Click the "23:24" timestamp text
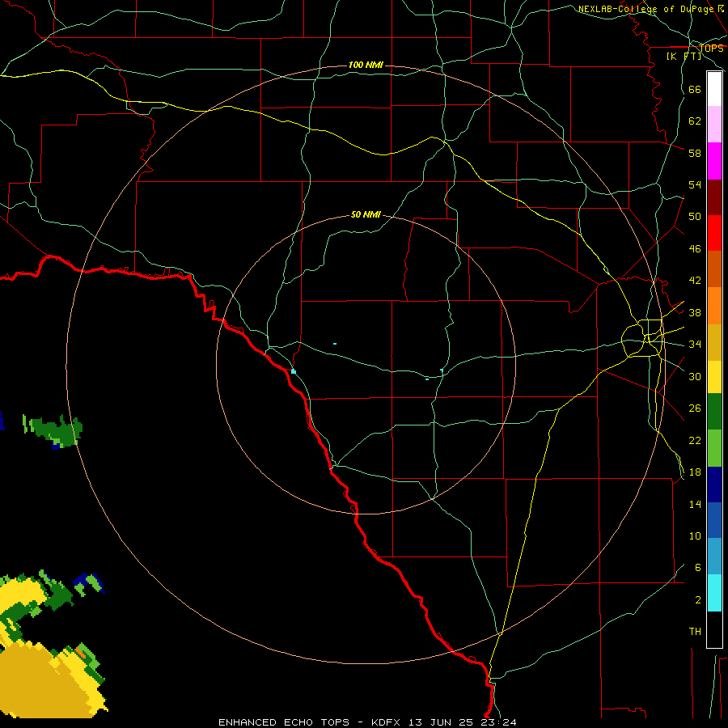728x728 pixels. [x=498, y=722]
